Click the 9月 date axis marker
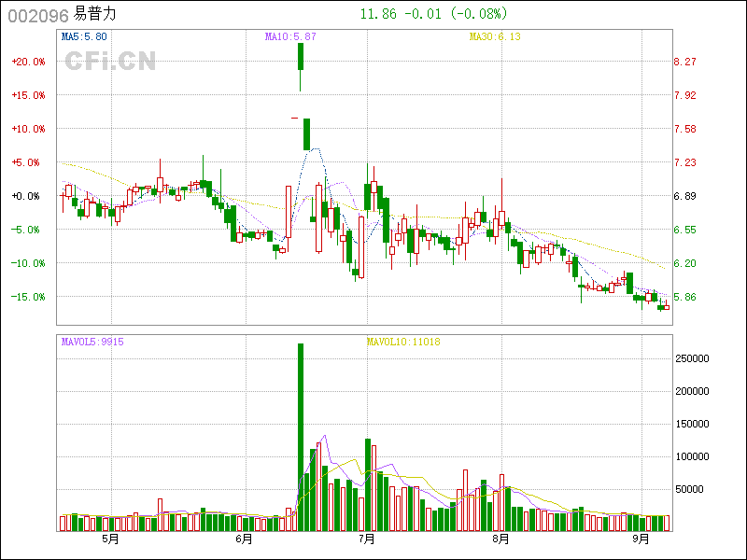747x560 pixels. coord(641,539)
